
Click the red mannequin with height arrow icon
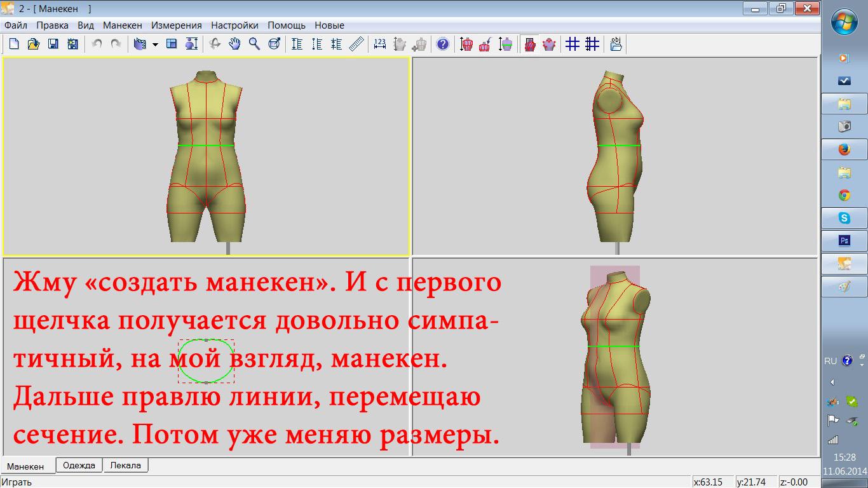[x=466, y=44]
